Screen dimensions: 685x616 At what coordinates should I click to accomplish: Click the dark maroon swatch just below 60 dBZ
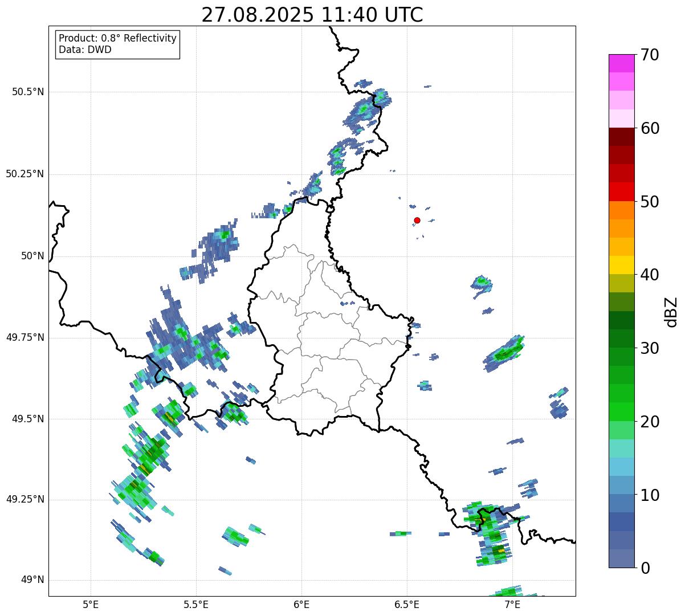tap(621, 137)
